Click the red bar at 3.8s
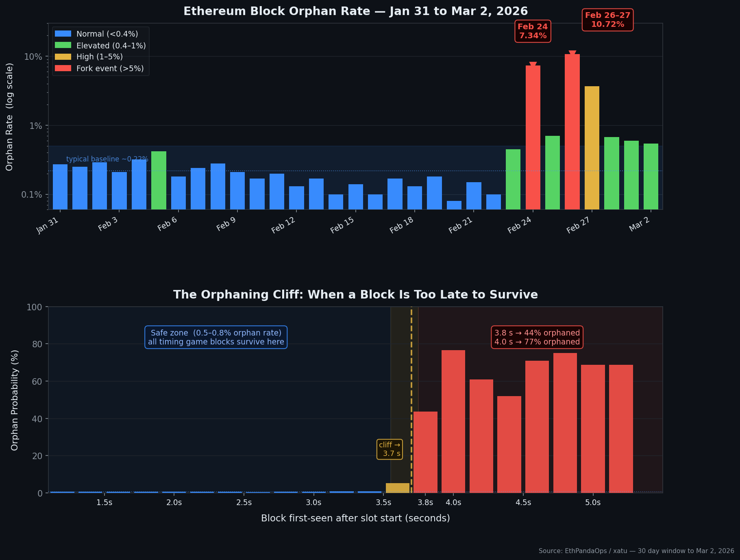Screen dimensions: 740x560 425,451
